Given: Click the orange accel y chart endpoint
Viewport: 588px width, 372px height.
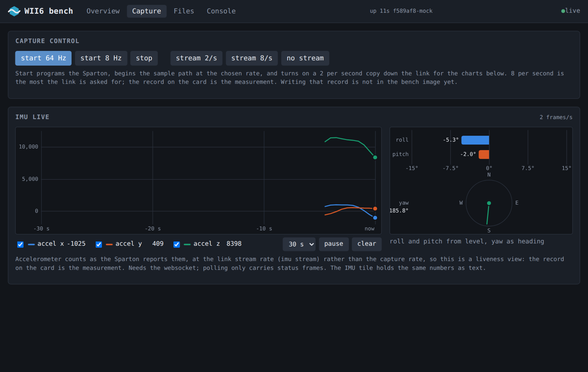Looking at the screenshot, I should tap(375, 209).
